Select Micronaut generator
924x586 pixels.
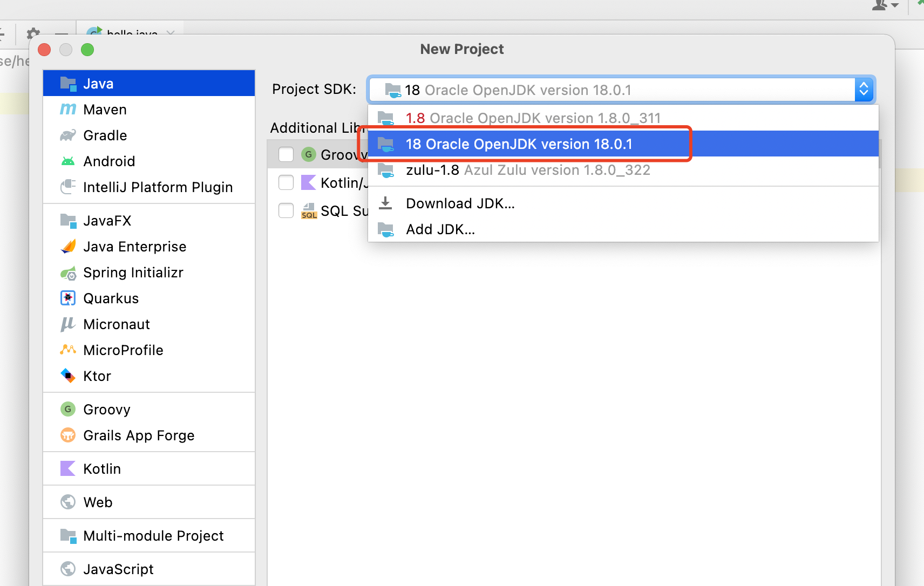tap(149, 324)
